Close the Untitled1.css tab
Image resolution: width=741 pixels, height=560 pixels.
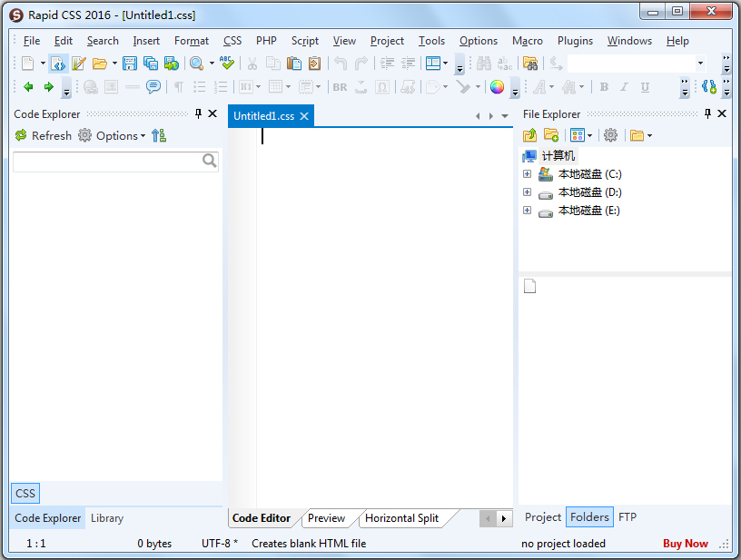point(304,116)
